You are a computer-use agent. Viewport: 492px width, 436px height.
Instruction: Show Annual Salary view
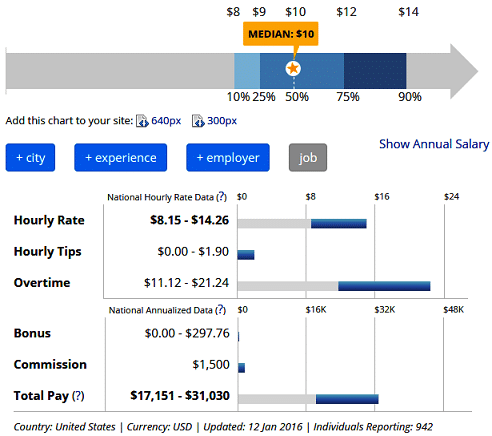point(434,144)
